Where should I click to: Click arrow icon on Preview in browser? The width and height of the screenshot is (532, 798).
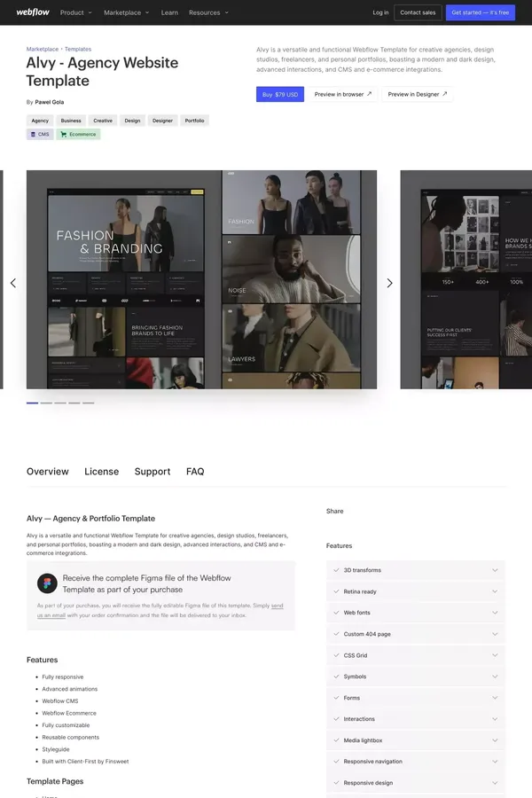[370, 94]
